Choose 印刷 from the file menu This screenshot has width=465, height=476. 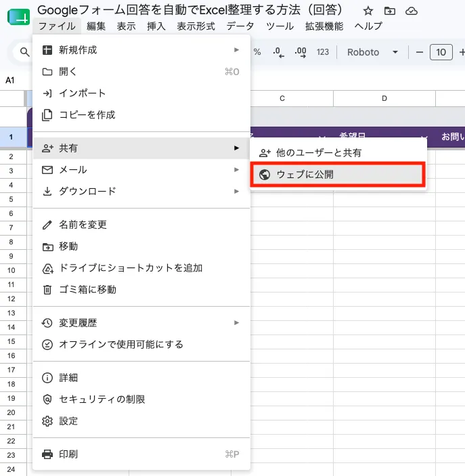click(x=141, y=454)
